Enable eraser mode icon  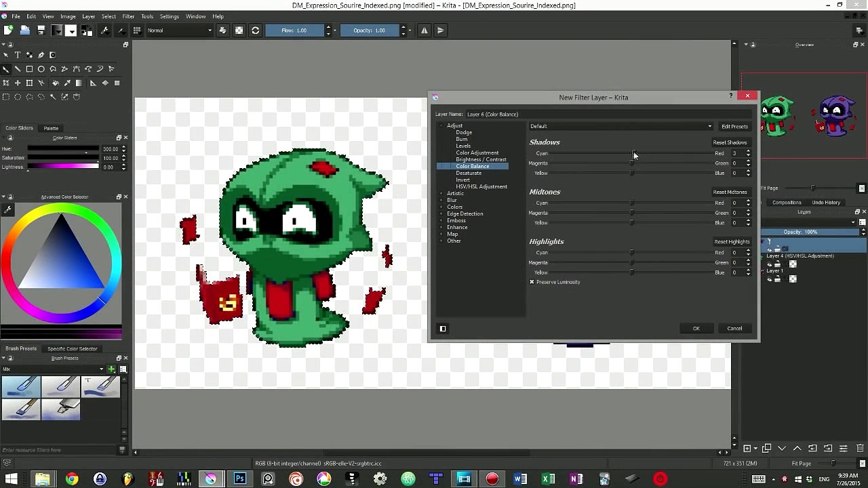tap(222, 30)
